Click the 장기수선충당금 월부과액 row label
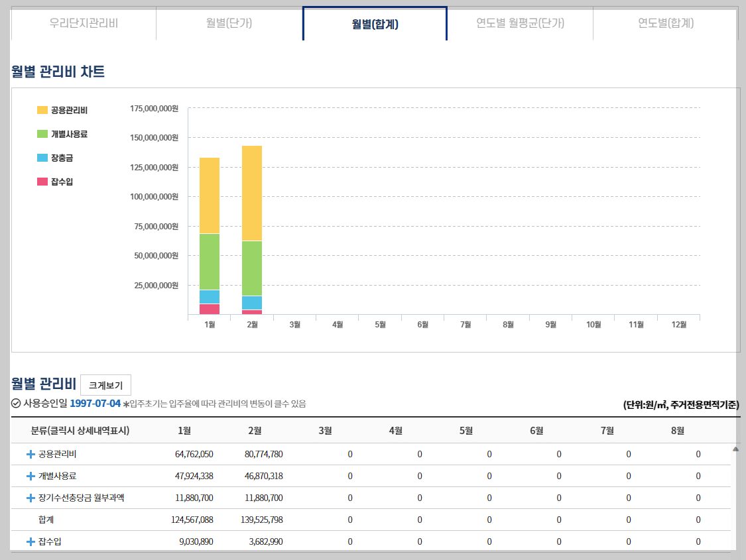The width and height of the screenshot is (746, 560). pos(82,498)
